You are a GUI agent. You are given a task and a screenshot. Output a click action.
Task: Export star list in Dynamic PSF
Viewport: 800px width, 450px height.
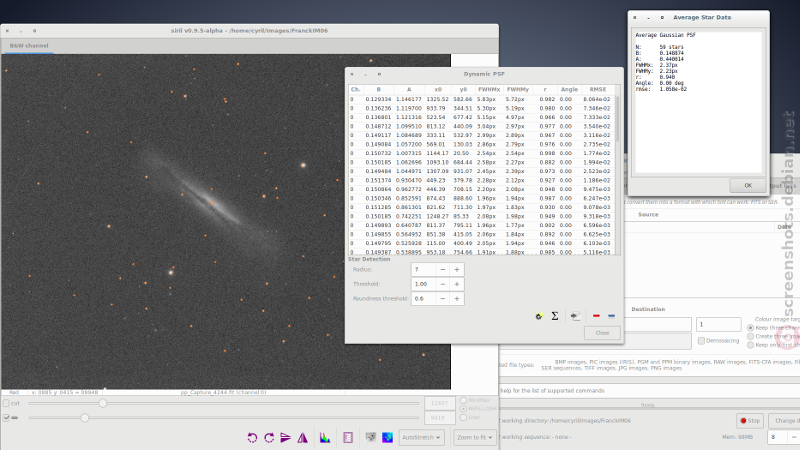tap(575, 316)
